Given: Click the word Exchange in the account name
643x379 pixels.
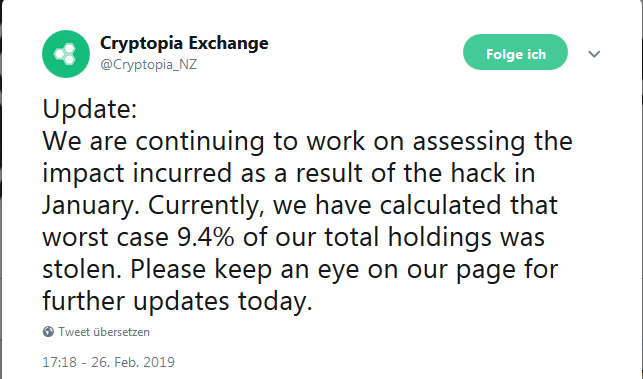Looking at the screenshot, I should [228, 43].
